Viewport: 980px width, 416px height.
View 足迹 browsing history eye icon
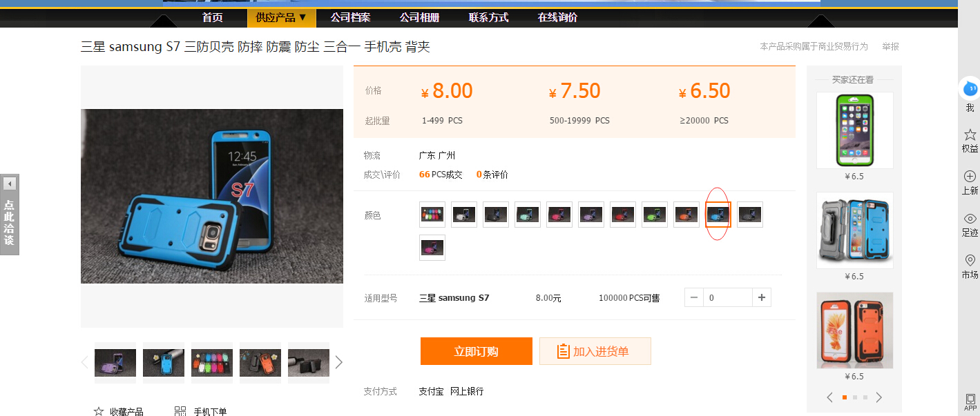970,219
